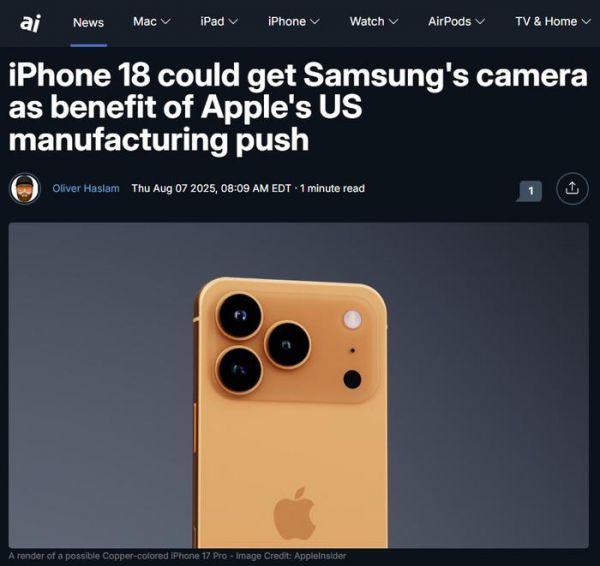The image size is (600, 566).
Task: Click the AirPods menu chevron
Action: (480, 22)
